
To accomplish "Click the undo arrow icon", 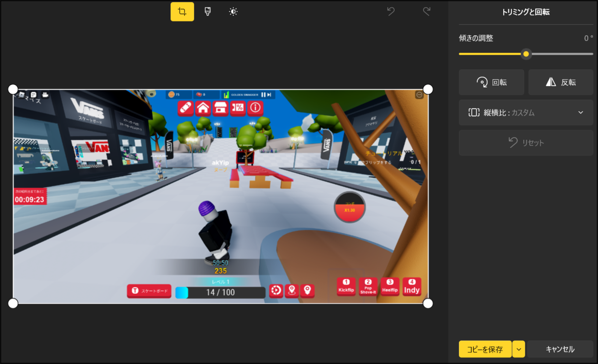I will [391, 11].
